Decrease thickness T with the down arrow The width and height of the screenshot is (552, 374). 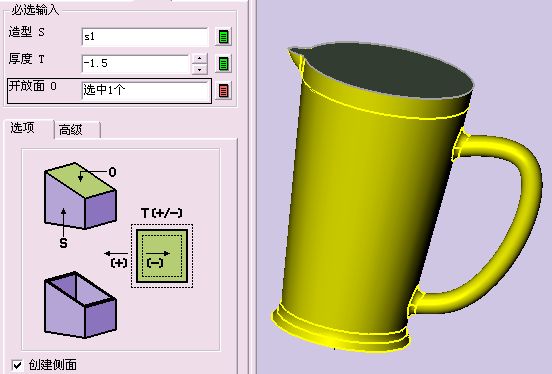(x=200, y=69)
